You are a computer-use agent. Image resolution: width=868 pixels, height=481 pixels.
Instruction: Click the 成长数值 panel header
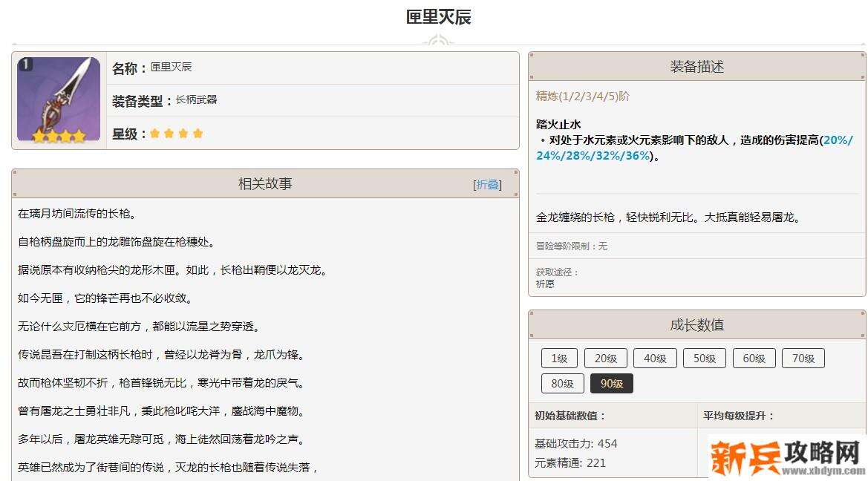[x=696, y=324]
